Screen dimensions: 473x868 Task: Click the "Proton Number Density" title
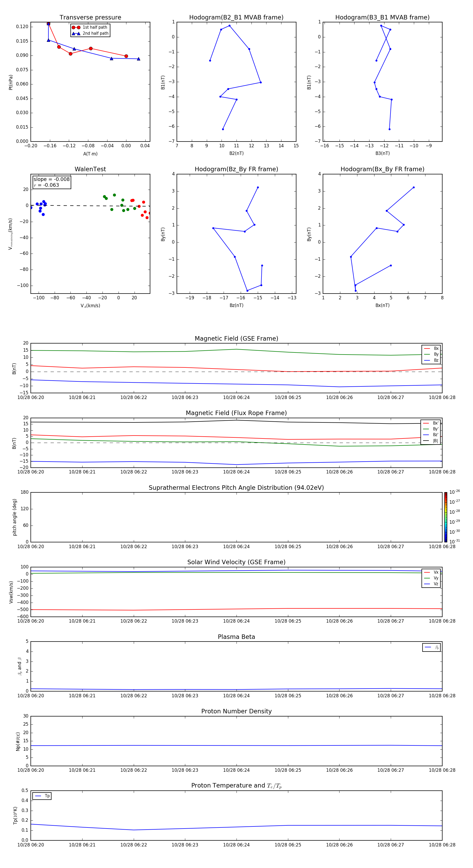[236, 711]
